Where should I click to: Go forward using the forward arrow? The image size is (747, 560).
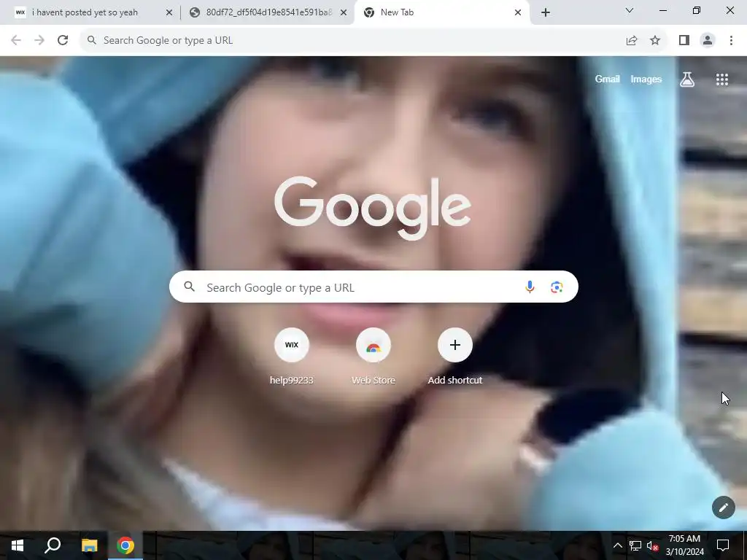(39, 41)
